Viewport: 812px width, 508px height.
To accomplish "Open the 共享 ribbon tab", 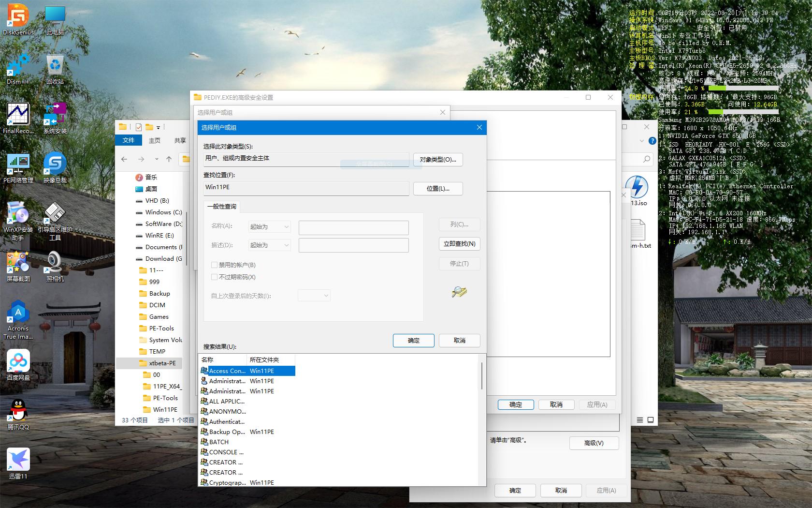I will [x=180, y=140].
